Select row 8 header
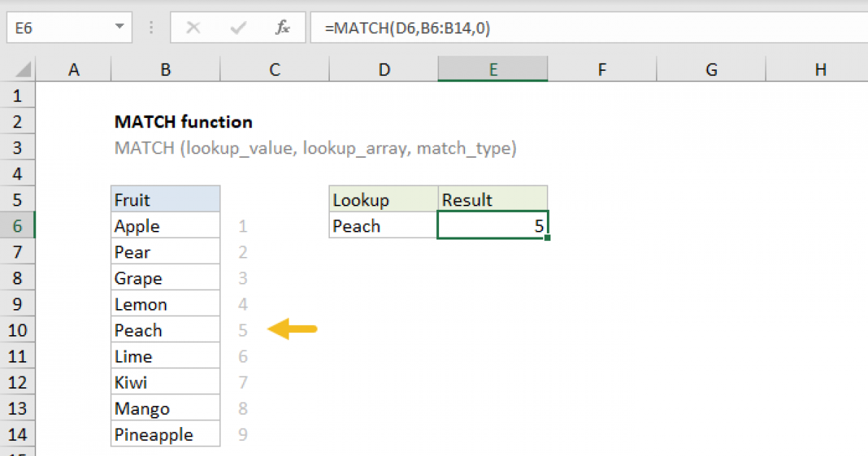Viewport: 868px width, 456px height. coord(18,278)
